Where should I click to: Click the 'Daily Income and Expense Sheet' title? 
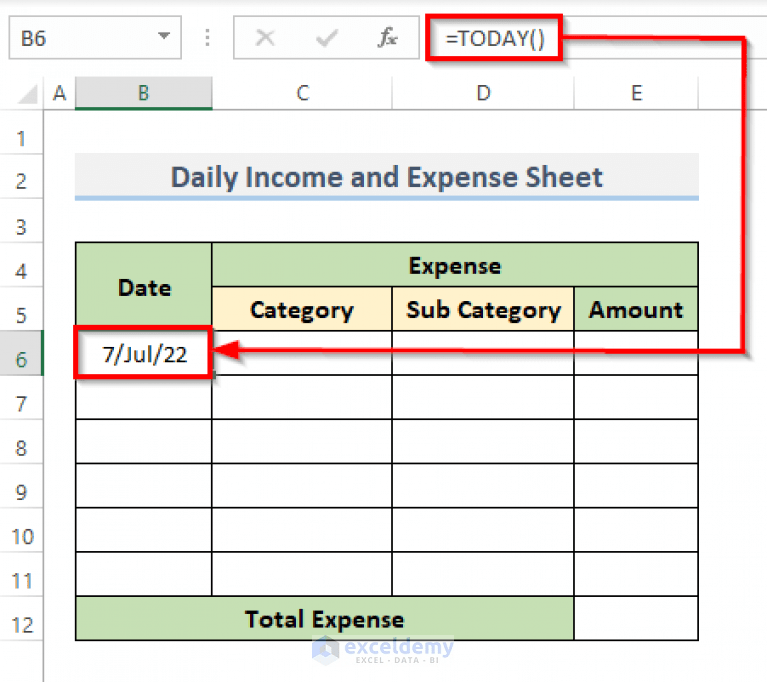coord(386,177)
